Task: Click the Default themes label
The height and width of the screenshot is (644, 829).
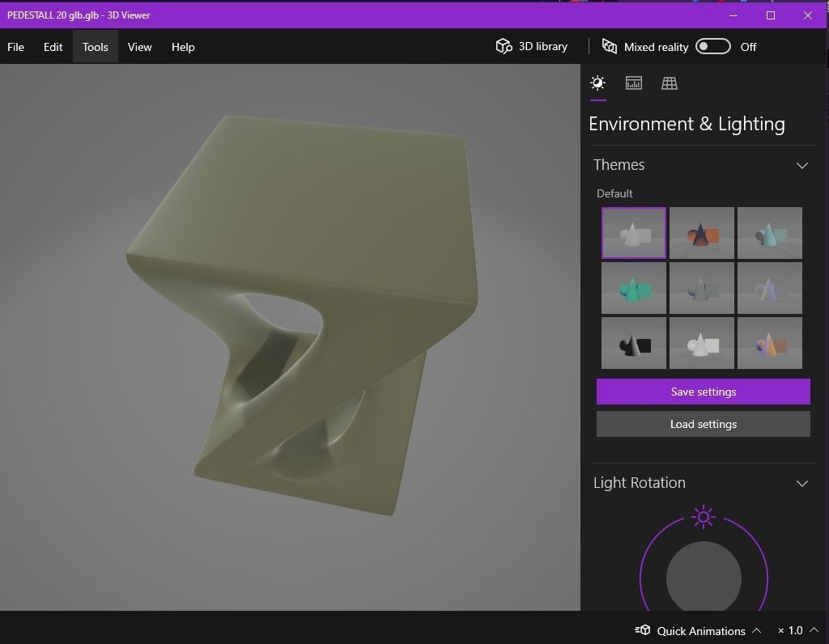Action: click(614, 193)
